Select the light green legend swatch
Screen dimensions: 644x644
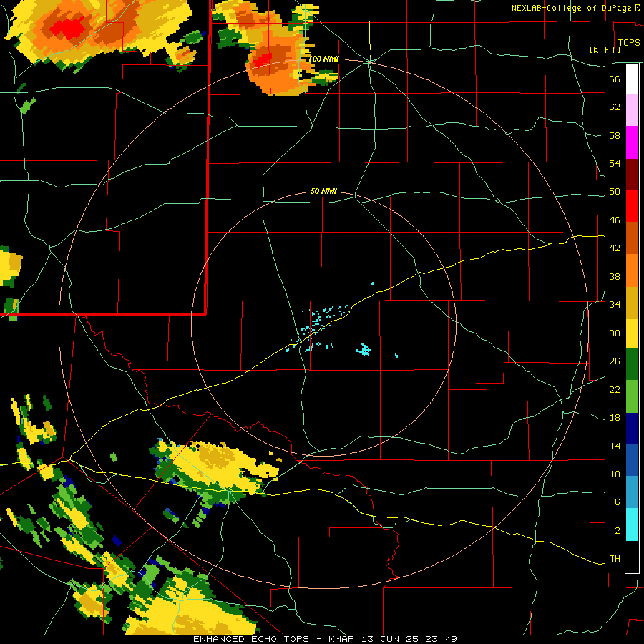point(632,396)
